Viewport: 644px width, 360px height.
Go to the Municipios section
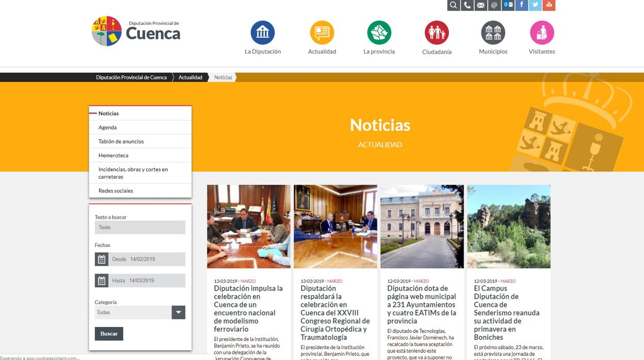pyautogui.click(x=493, y=33)
